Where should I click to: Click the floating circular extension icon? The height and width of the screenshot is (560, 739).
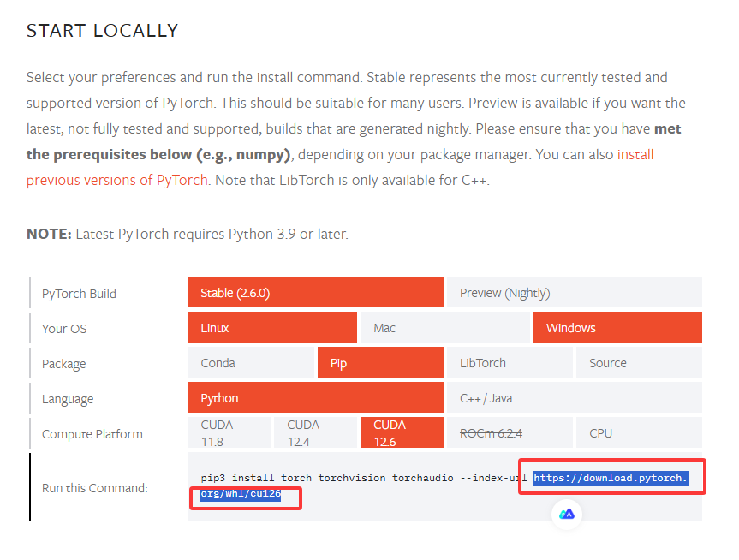(566, 515)
